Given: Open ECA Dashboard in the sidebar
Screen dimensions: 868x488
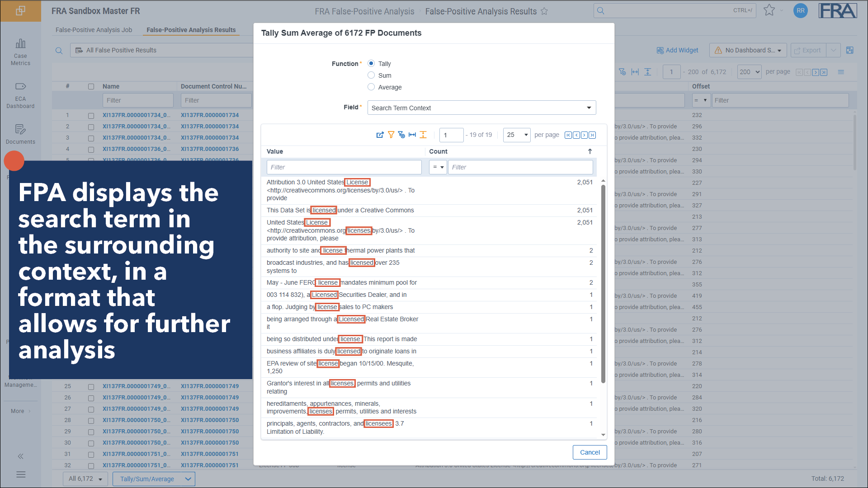Looking at the screenshot, I should tap(21, 95).
